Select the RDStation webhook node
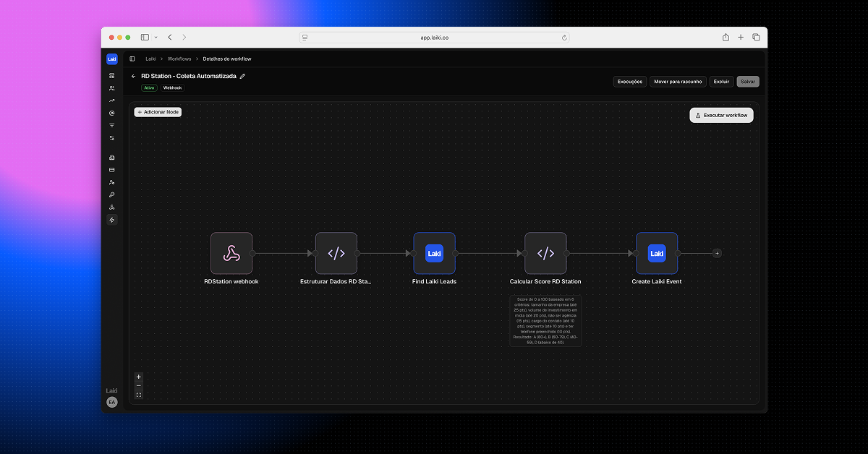The width and height of the screenshot is (868, 454). 231,253
